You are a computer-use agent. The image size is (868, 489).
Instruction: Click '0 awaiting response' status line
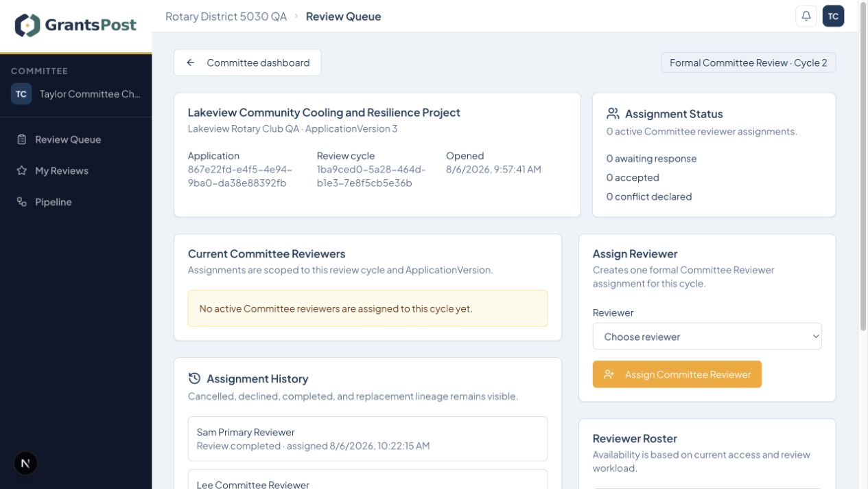(x=651, y=159)
